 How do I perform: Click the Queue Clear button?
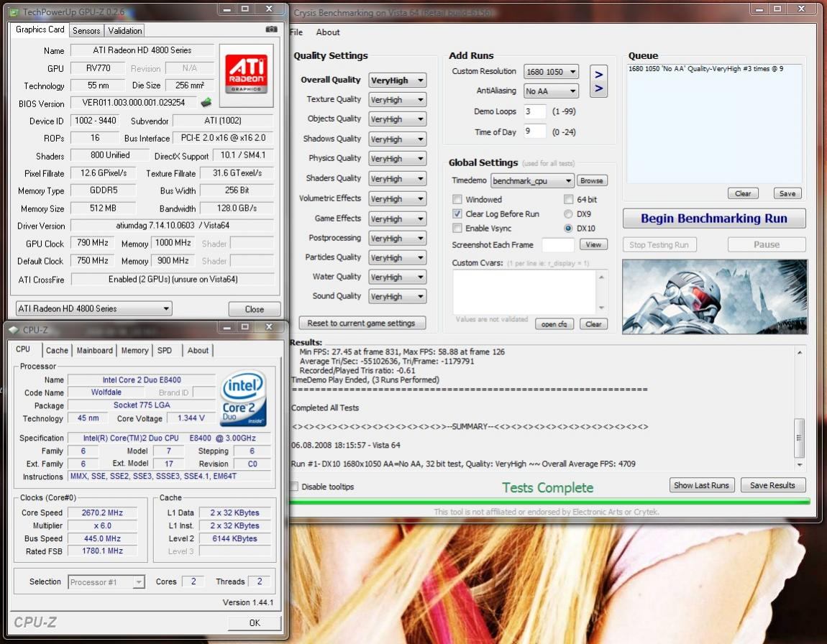[x=743, y=193]
